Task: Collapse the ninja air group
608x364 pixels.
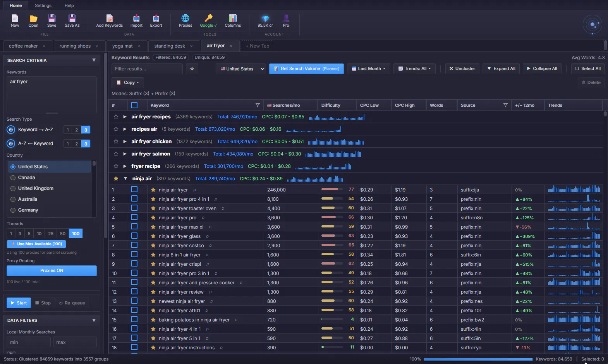Action: click(x=125, y=179)
